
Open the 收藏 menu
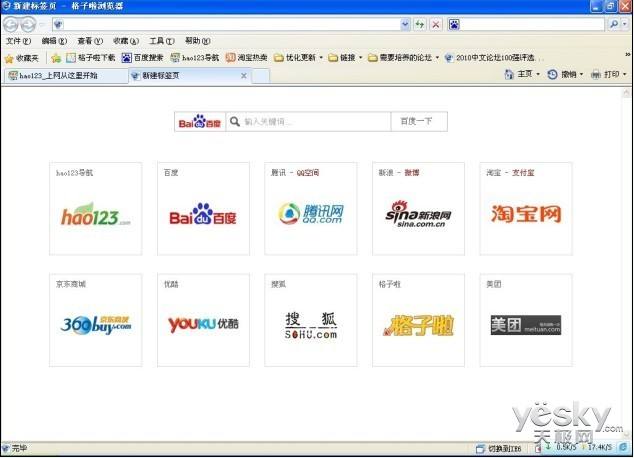(126, 41)
